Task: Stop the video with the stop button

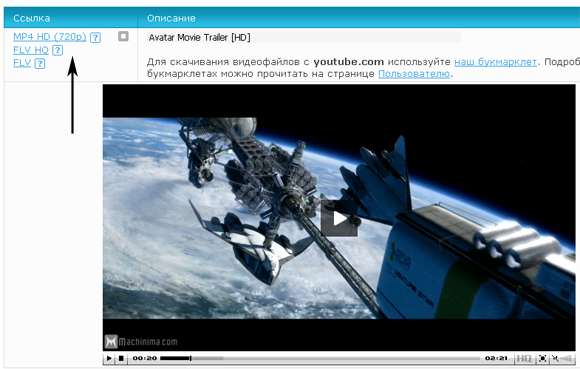Action: click(121, 358)
